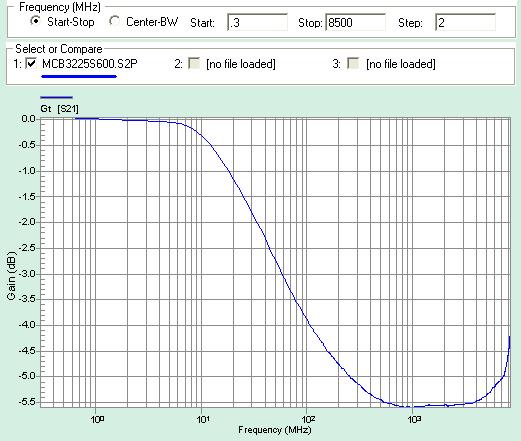The width and height of the screenshot is (521, 441).
Task: Select the Center-BW radio option
Action: (x=114, y=21)
